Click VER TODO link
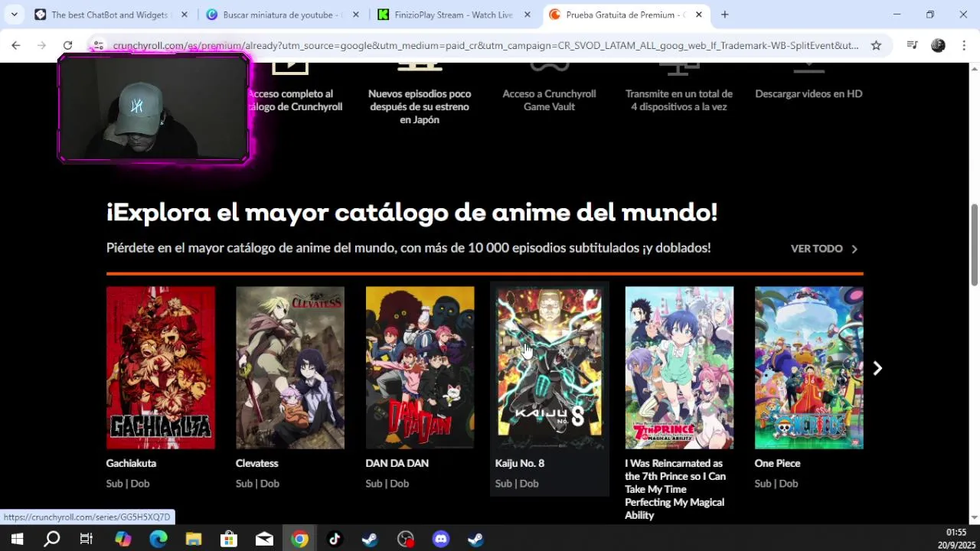The width and height of the screenshot is (980, 551). [825, 249]
